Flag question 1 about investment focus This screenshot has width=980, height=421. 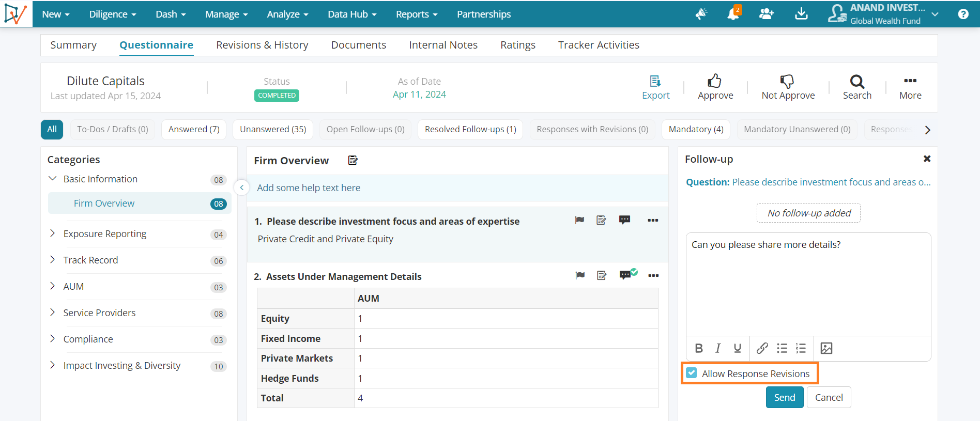[579, 220]
